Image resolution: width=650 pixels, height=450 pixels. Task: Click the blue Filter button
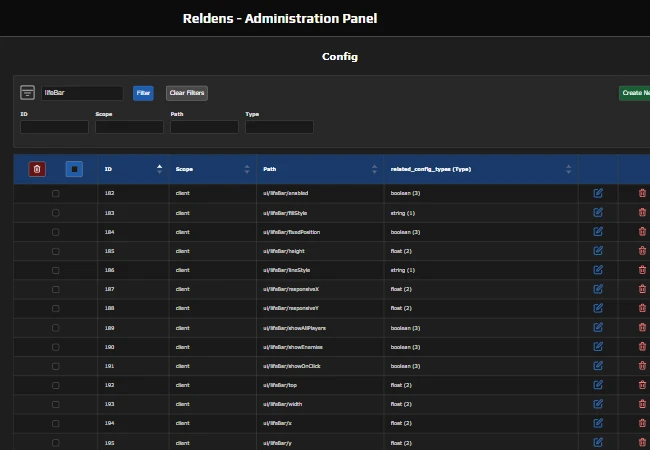[x=143, y=93]
